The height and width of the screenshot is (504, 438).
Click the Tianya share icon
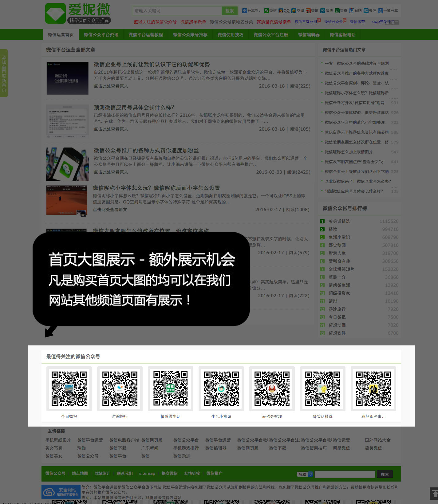pos(366,11)
